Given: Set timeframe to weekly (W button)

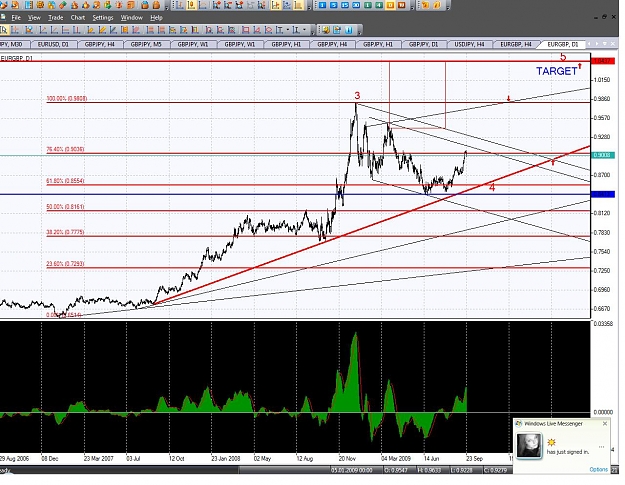Looking at the screenshot, I should [401, 5].
